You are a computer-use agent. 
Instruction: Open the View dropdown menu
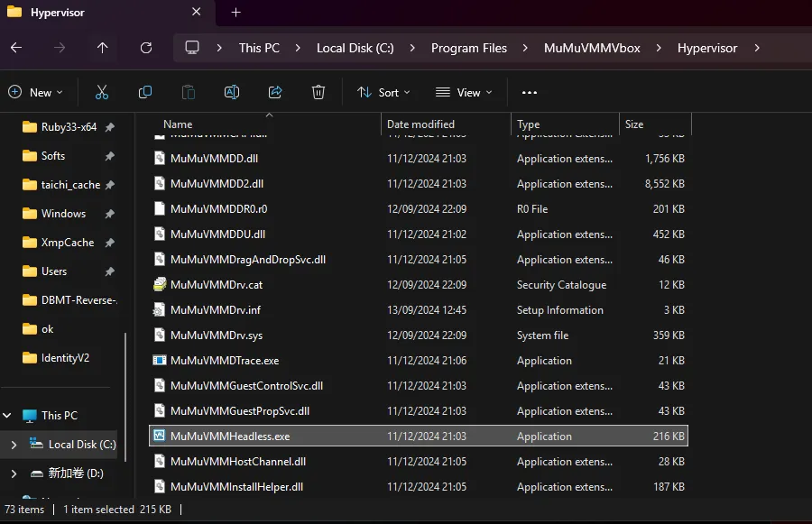point(464,93)
